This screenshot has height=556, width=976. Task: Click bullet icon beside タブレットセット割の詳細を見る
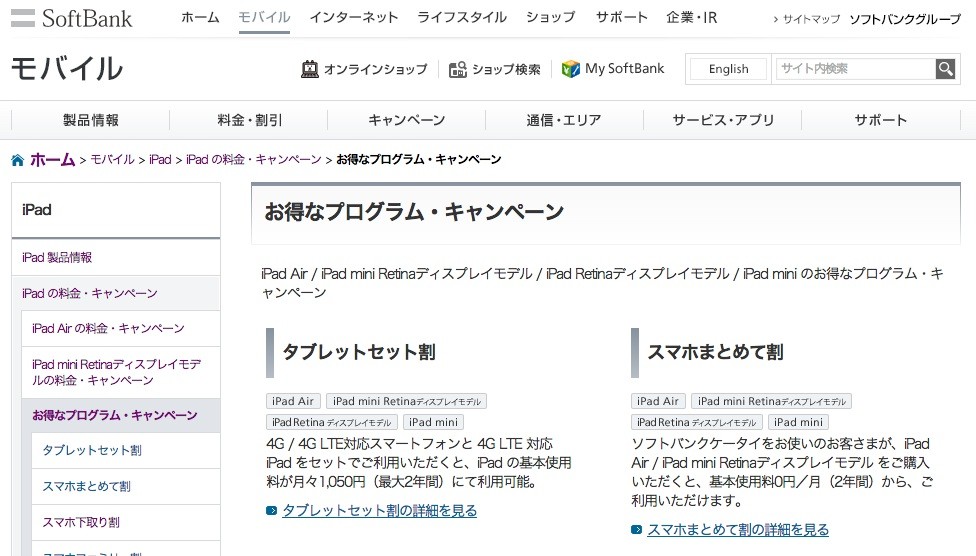pyautogui.click(x=271, y=511)
